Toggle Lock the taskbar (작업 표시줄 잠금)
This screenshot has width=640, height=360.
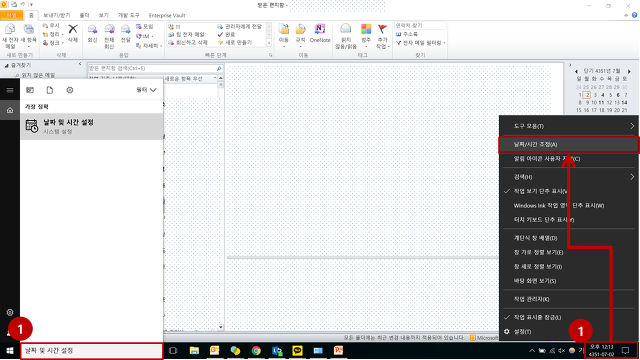[x=569, y=317]
